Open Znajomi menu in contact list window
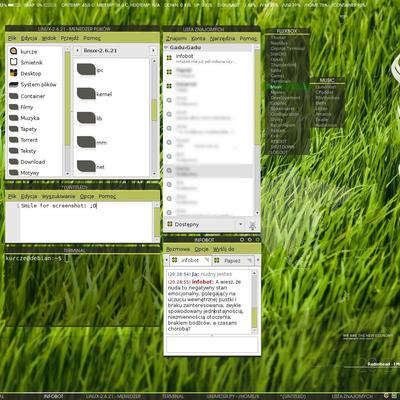Image resolution: width=400 pixels, height=400 pixels. tap(176, 39)
